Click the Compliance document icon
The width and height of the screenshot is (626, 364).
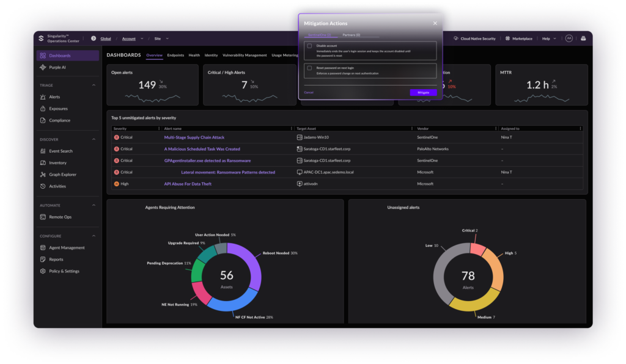pyautogui.click(x=43, y=120)
